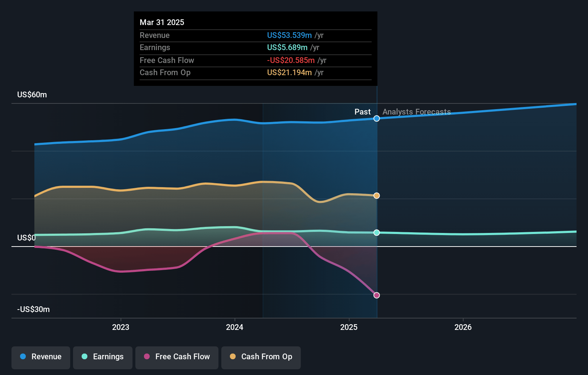
Task: Click the Earnings row label in tooltip
Action: (155, 48)
